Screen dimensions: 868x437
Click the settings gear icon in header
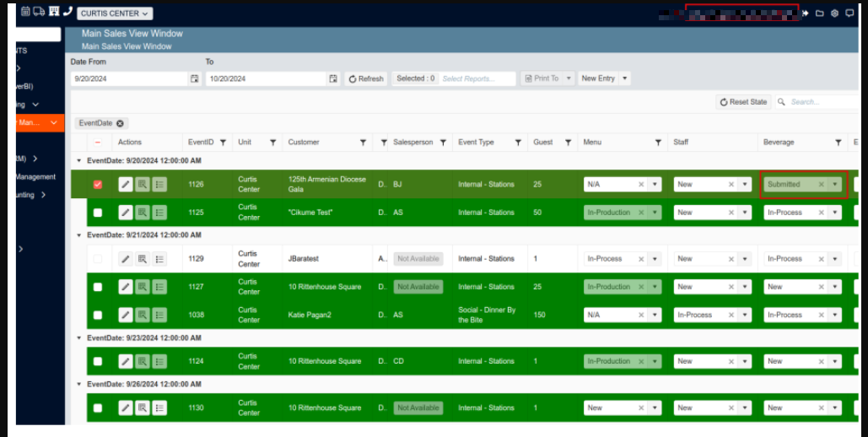tap(834, 13)
